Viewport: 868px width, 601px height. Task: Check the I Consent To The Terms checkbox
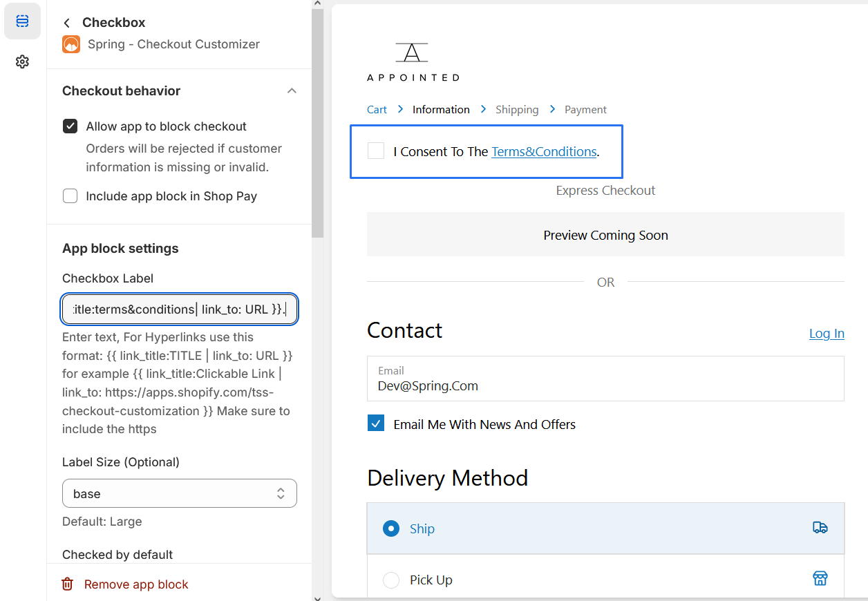tap(376, 151)
